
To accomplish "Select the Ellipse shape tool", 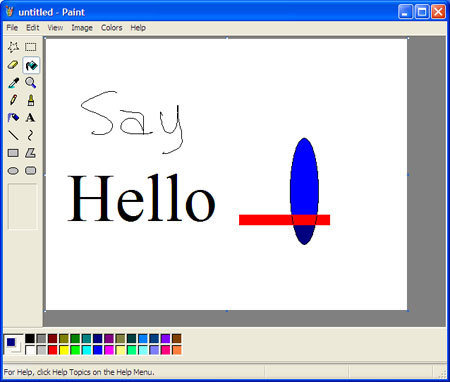I will (x=13, y=171).
